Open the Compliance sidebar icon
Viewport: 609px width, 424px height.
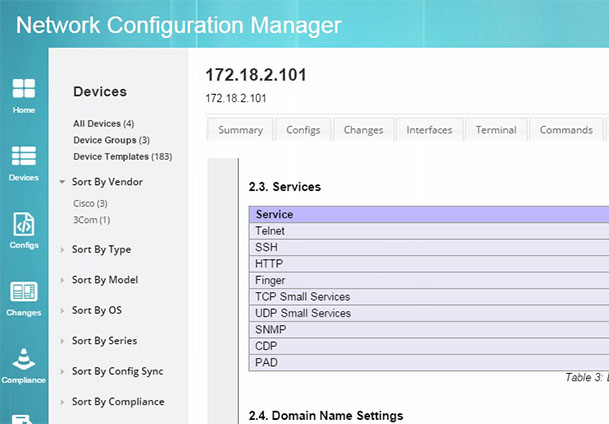[x=24, y=365]
